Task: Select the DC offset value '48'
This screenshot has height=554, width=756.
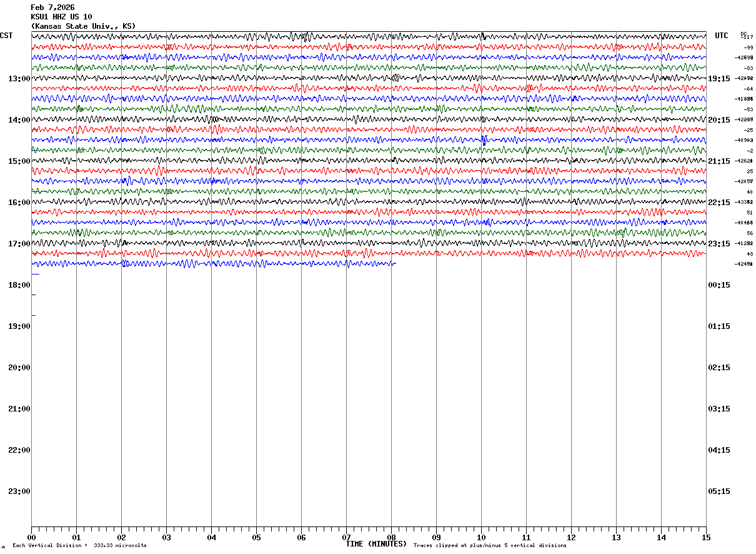Action: [x=750, y=254]
